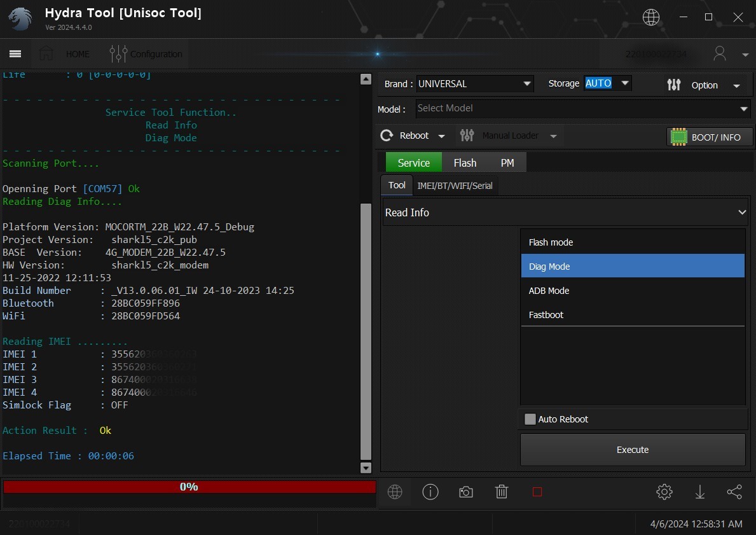756x535 pixels.
Task: Click the Execute button
Action: 633,450
